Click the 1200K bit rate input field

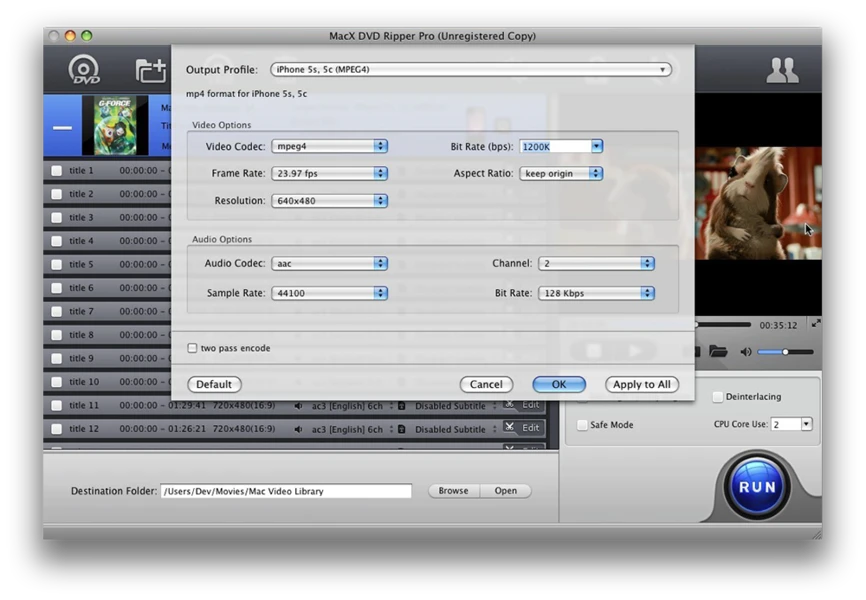(x=555, y=146)
